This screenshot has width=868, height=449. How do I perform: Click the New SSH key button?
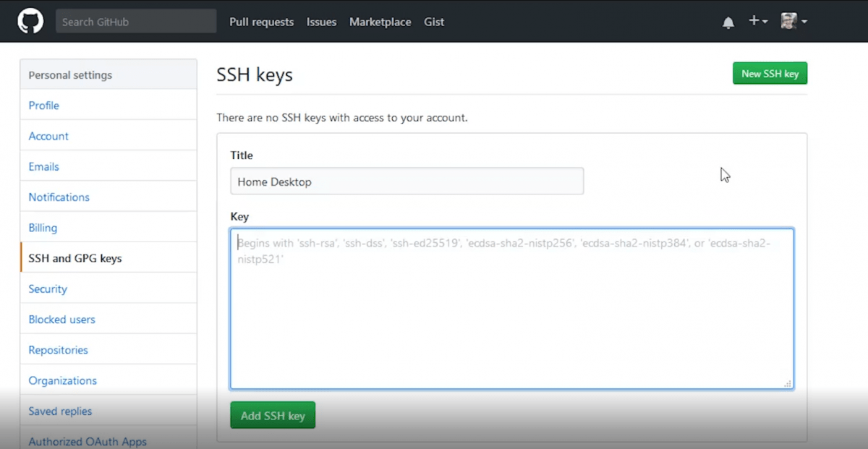[770, 73]
